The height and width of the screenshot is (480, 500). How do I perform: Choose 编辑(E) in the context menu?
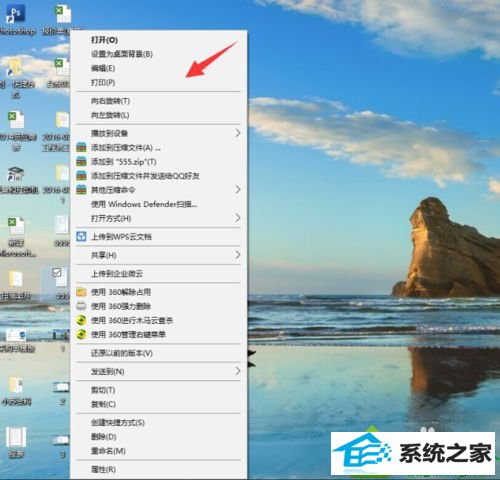(103, 68)
